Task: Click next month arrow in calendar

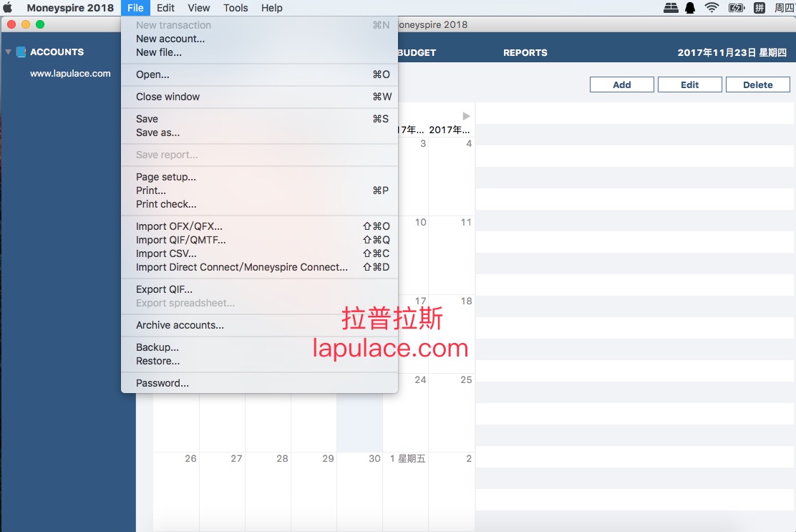Action: point(466,116)
